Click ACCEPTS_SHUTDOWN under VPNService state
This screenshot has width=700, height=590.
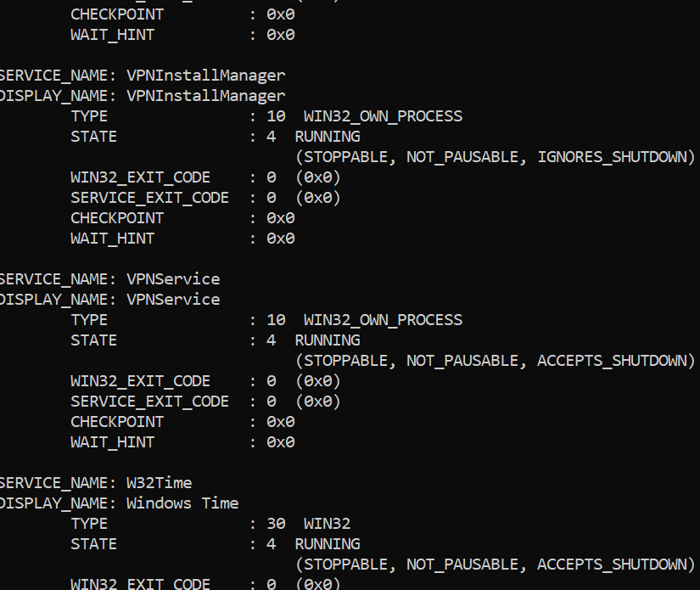pyautogui.click(x=612, y=361)
